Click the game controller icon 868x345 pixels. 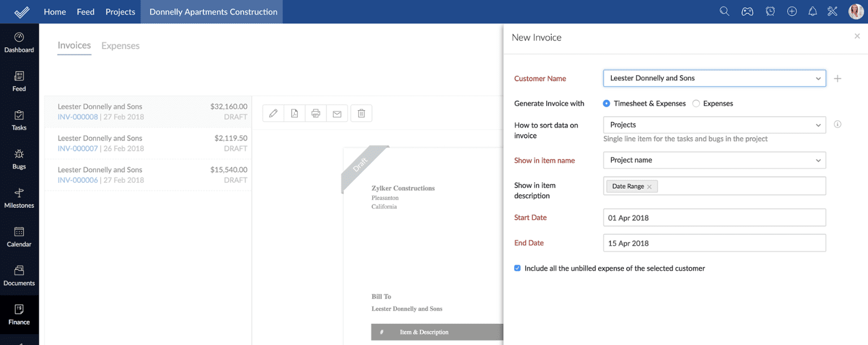coord(748,11)
